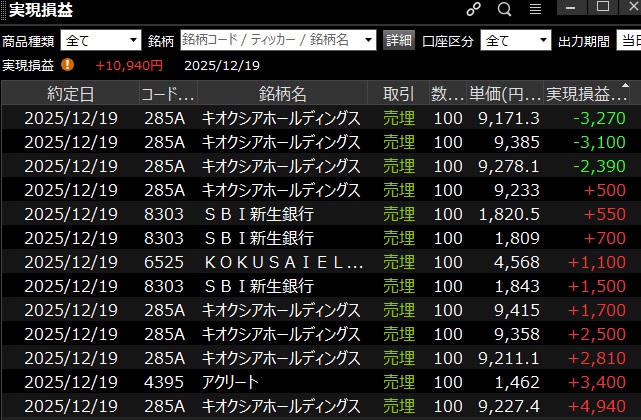The height and width of the screenshot is (420, 641).
Task: Click the orange warning icon beside 実現損益
Action: coord(67,65)
